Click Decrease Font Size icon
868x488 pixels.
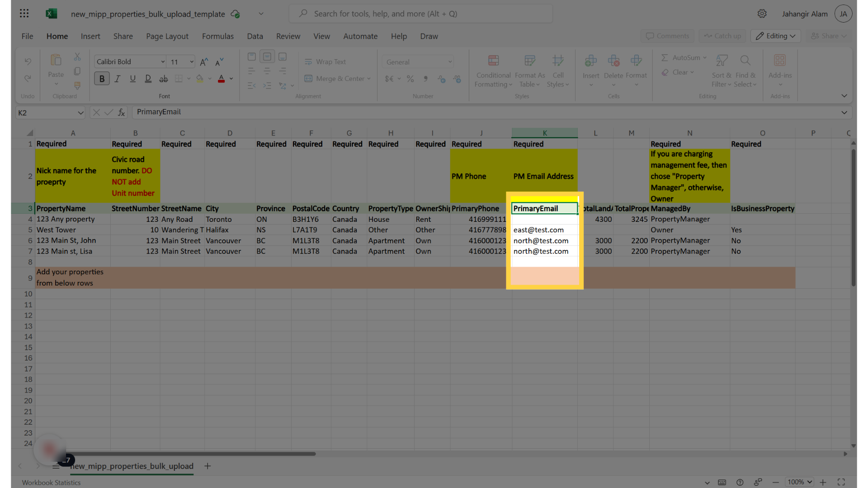[219, 62]
